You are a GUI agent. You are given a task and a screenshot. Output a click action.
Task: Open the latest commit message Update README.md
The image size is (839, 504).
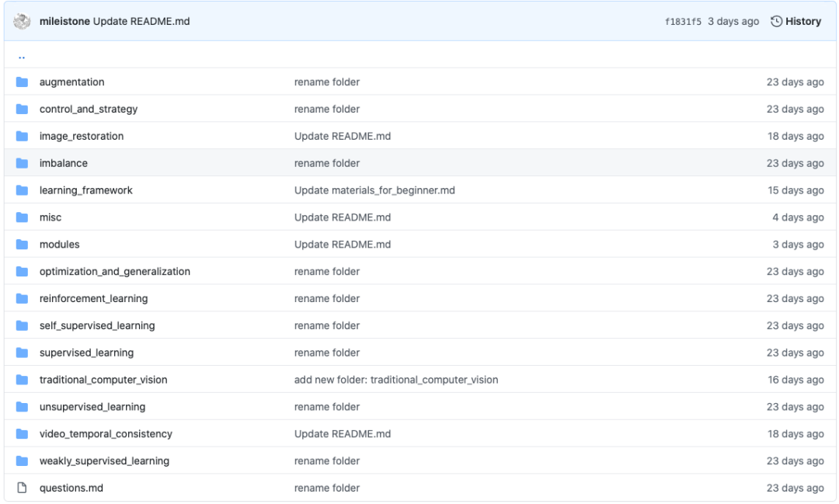point(141,22)
